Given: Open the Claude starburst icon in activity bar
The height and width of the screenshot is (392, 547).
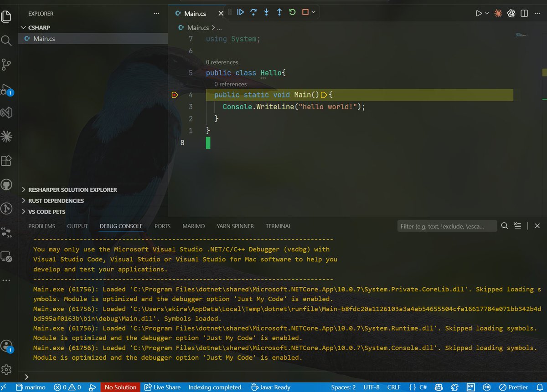Looking at the screenshot, I should pyautogui.click(x=6, y=136).
